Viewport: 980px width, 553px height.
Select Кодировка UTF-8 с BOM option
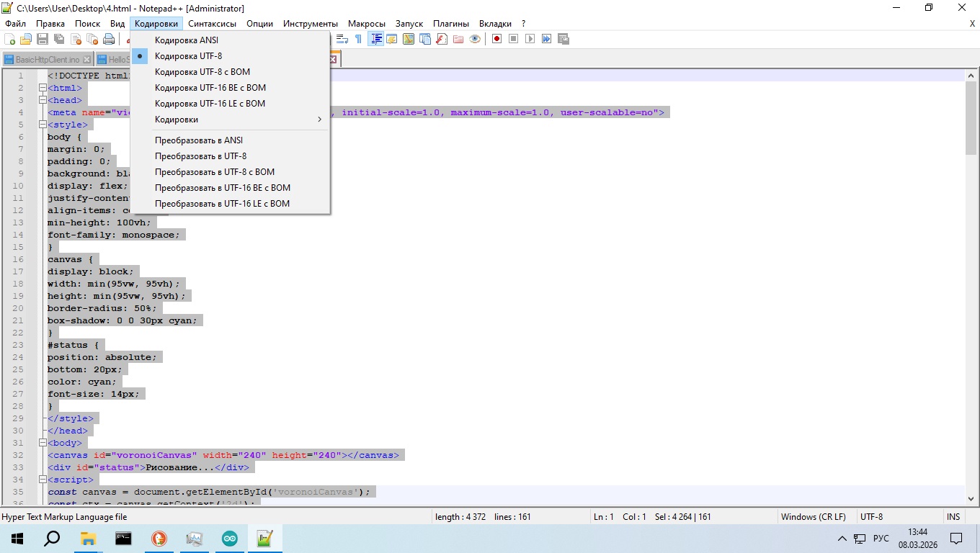[202, 72]
